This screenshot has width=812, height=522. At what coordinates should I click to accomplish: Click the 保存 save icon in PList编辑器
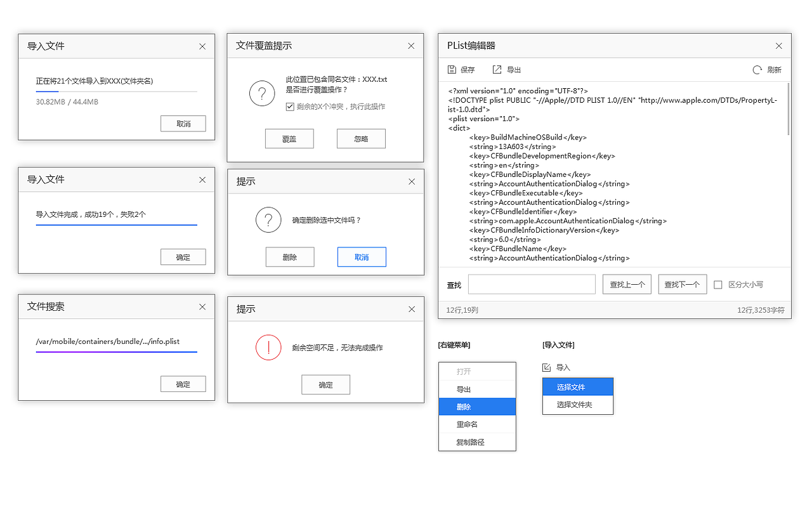click(452, 69)
